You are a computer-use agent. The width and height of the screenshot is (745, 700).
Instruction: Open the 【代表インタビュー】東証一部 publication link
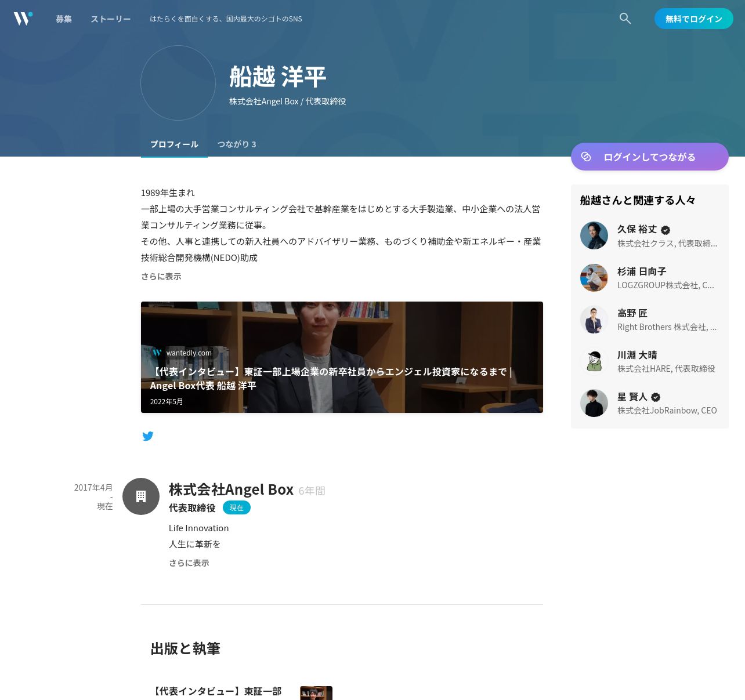point(216,691)
